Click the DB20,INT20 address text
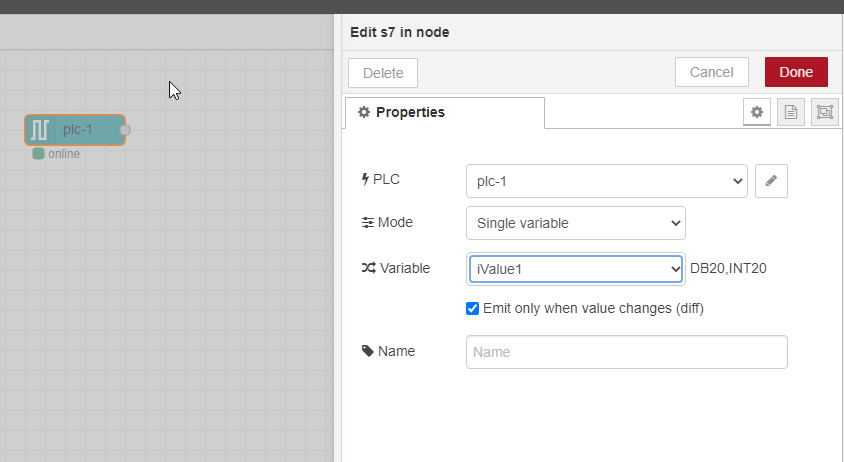 (728, 268)
